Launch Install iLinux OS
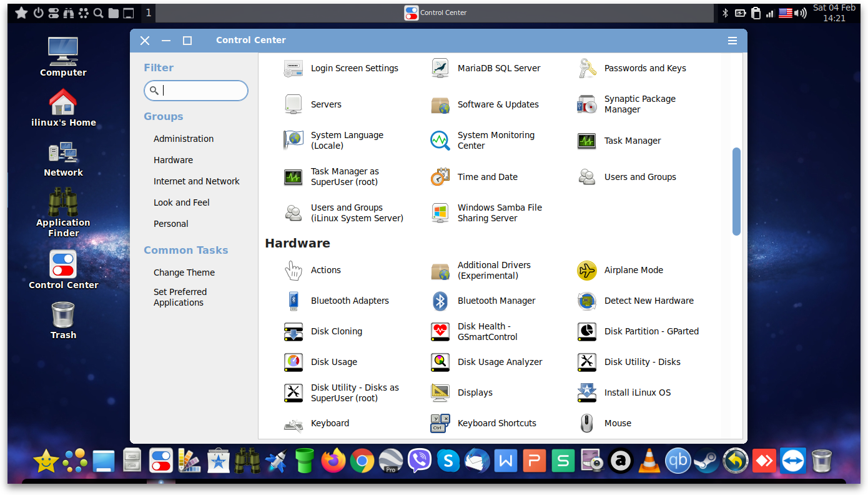 [624, 392]
